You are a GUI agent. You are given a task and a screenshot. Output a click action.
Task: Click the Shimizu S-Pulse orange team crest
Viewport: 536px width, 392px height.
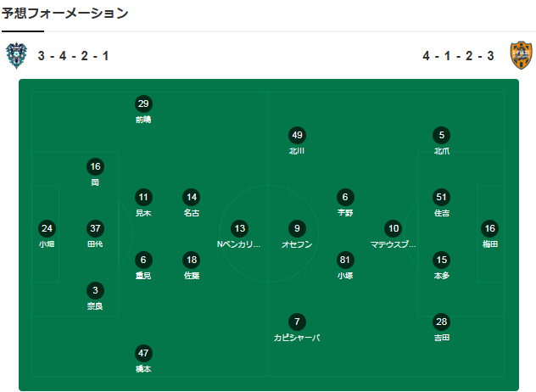521,56
